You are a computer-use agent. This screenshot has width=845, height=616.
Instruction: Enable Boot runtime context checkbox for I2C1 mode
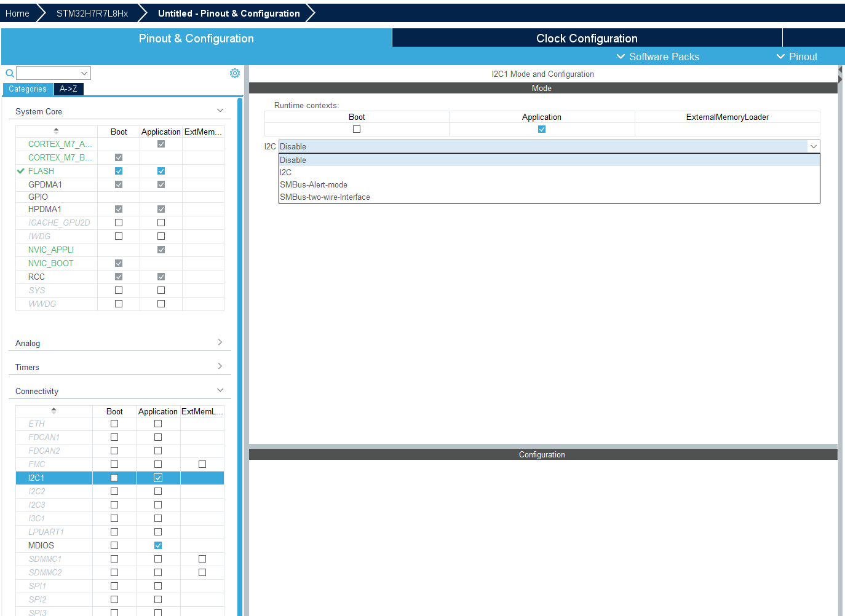pos(357,129)
